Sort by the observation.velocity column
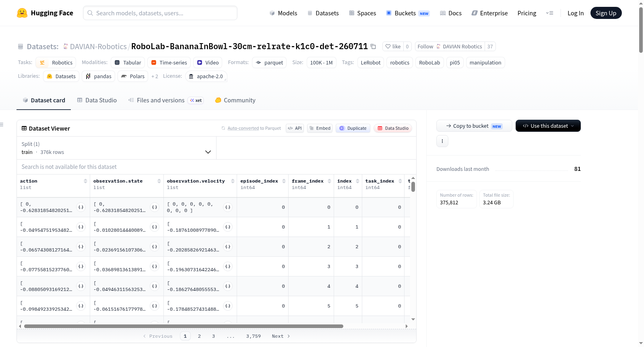 233,181
